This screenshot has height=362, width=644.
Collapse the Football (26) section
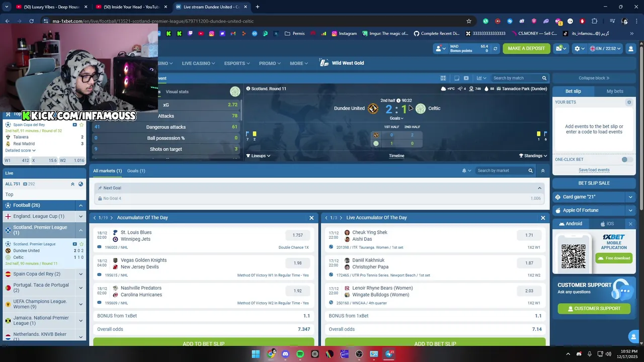(80, 205)
